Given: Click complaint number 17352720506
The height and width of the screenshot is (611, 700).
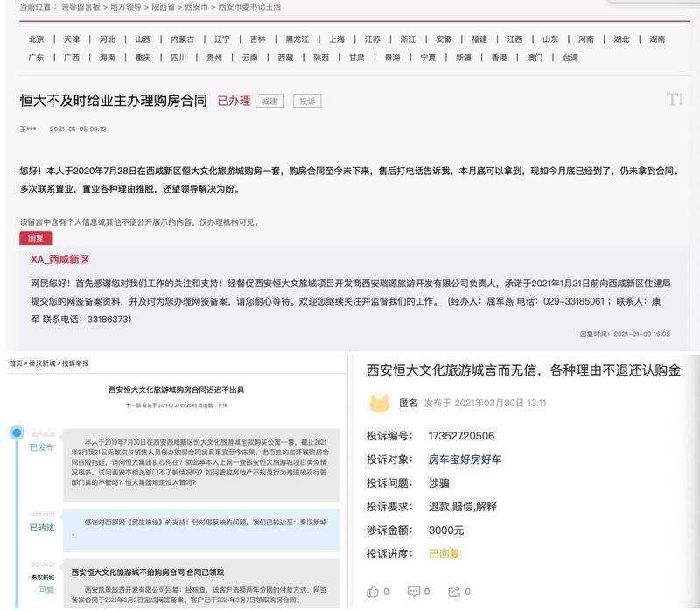Looking at the screenshot, I should (461, 436).
